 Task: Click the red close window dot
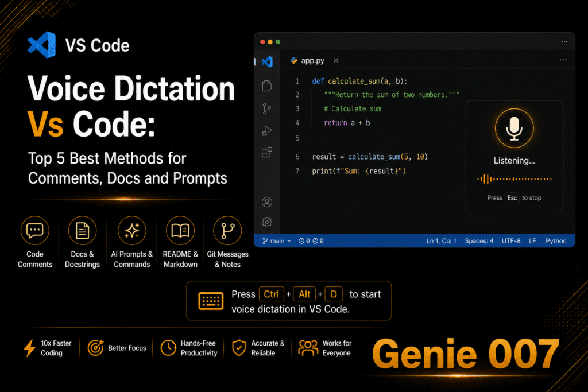(262, 42)
